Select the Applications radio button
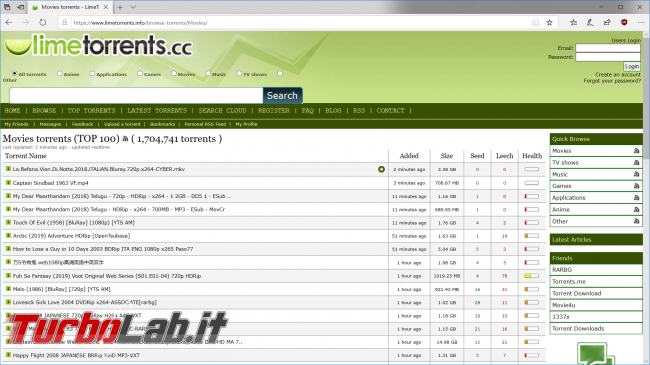 pyautogui.click(x=92, y=73)
